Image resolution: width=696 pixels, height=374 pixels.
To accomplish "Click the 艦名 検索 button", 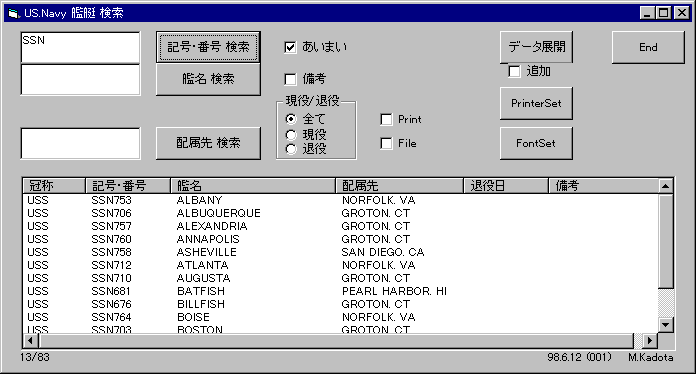I will [208, 79].
